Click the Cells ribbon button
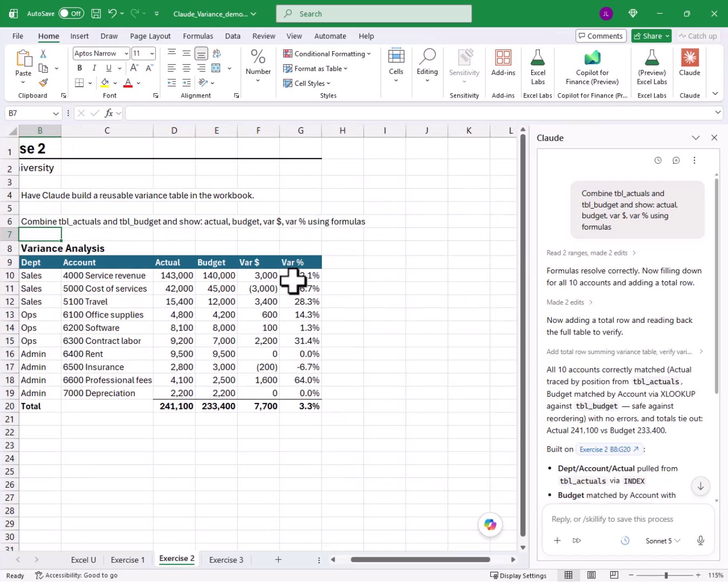 coord(396,66)
